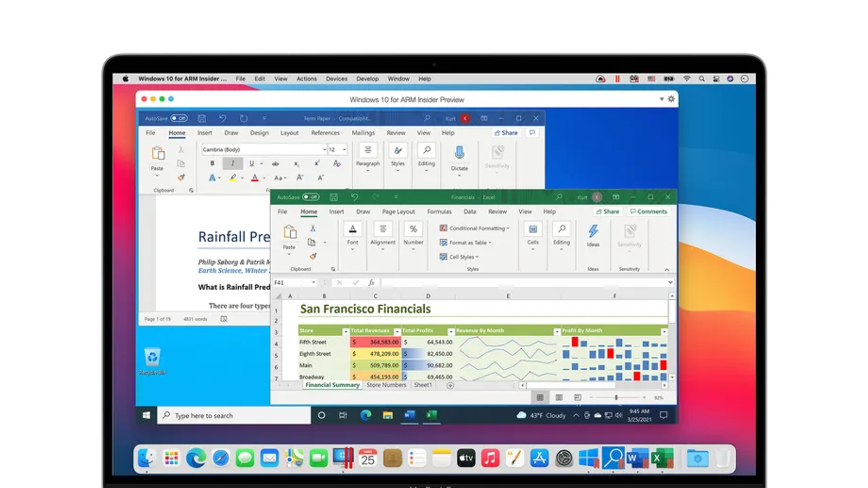
Task: Open Safari from the macOS Dock
Action: point(221,459)
